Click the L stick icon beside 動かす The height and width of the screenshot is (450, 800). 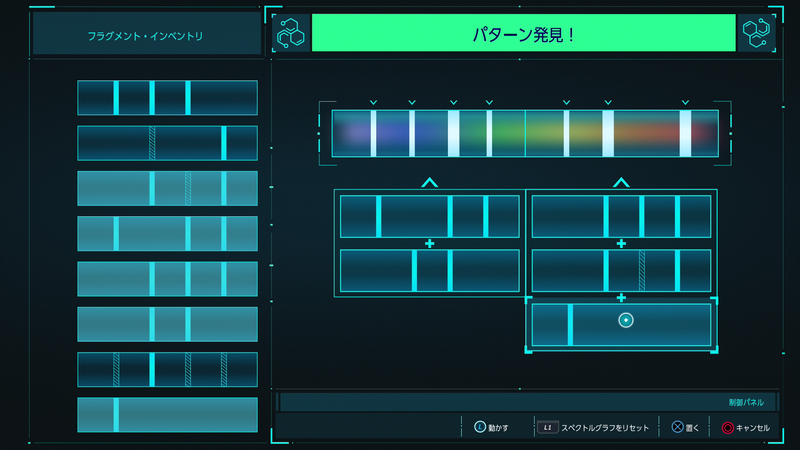coord(480,427)
